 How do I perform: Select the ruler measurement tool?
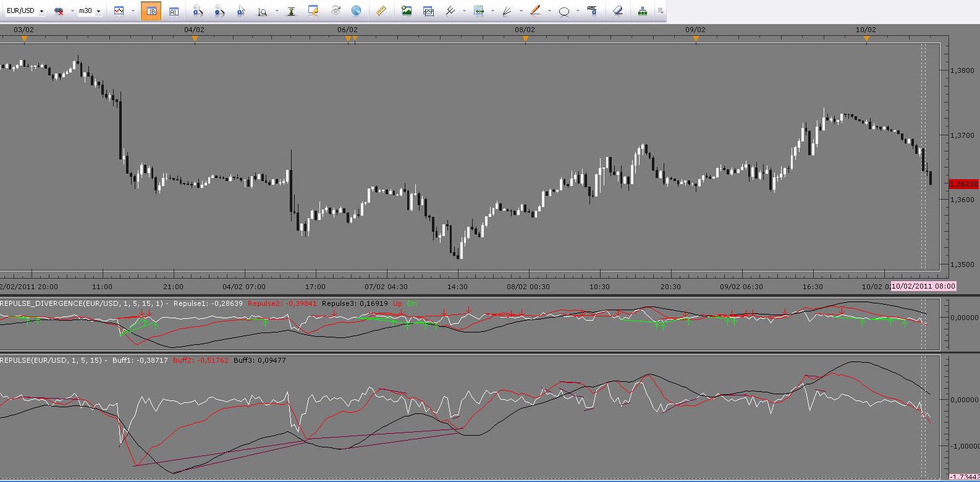click(x=381, y=11)
